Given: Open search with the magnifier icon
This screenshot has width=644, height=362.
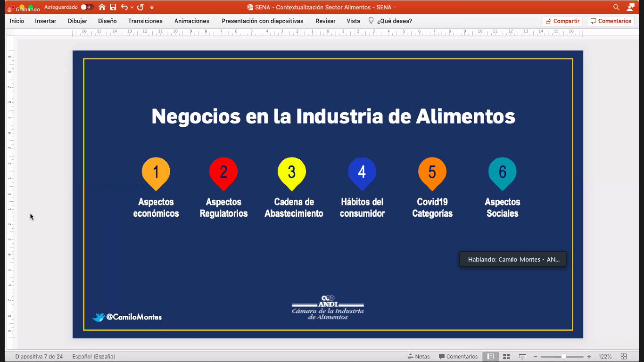Looking at the screenshot, I should coord(616,7).
